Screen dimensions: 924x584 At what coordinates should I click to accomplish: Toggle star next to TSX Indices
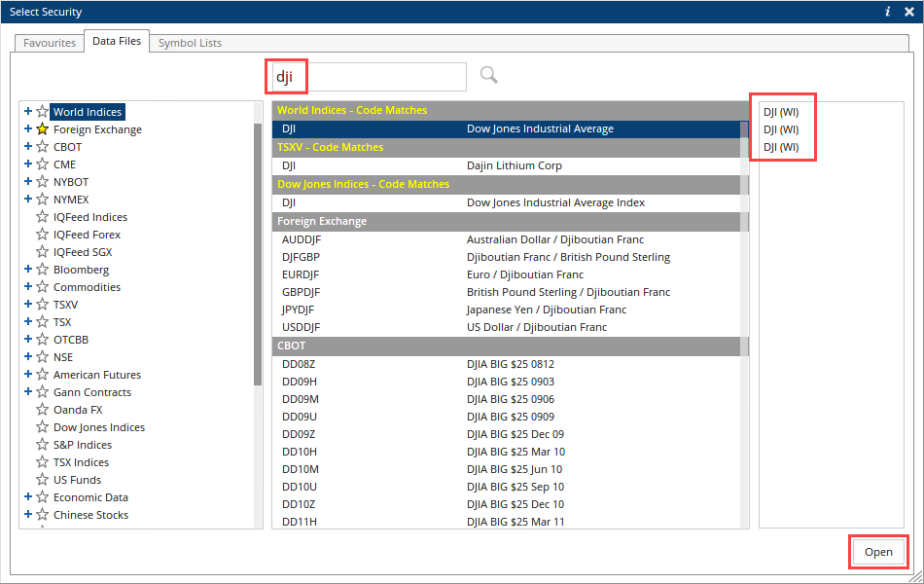43,462
